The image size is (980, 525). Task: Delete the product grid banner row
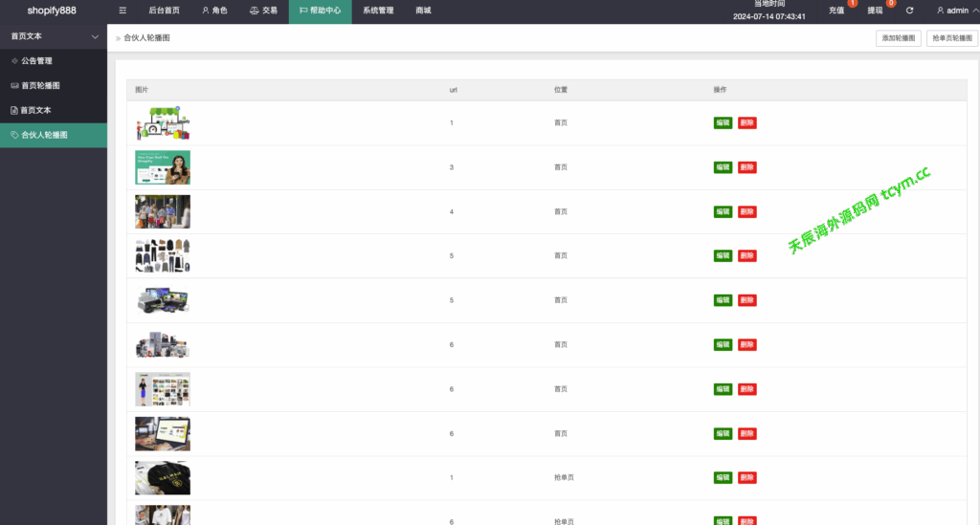746,389
